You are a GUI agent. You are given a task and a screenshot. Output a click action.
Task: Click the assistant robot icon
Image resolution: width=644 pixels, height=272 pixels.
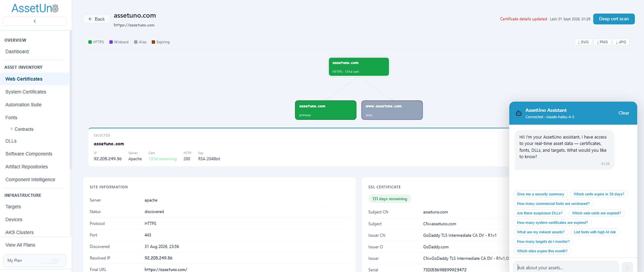pos(519,113)
